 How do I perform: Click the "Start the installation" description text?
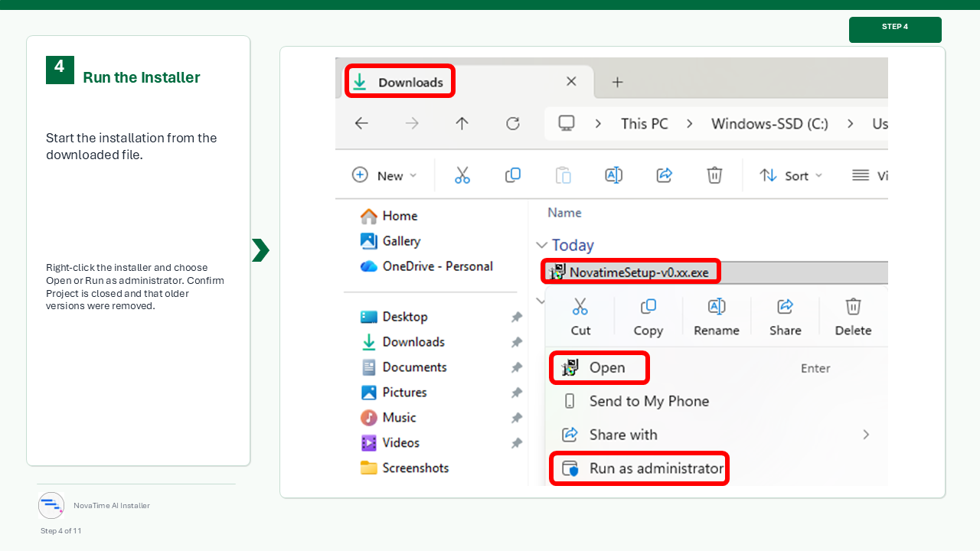coord(132,146)
